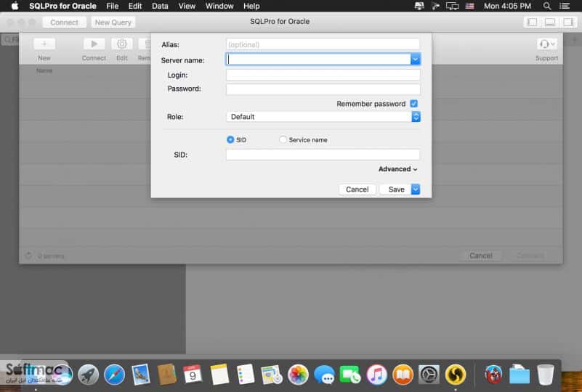Open iBooks from the Dock
This screenshot has height=392, width=582.
tap(403, 375)
